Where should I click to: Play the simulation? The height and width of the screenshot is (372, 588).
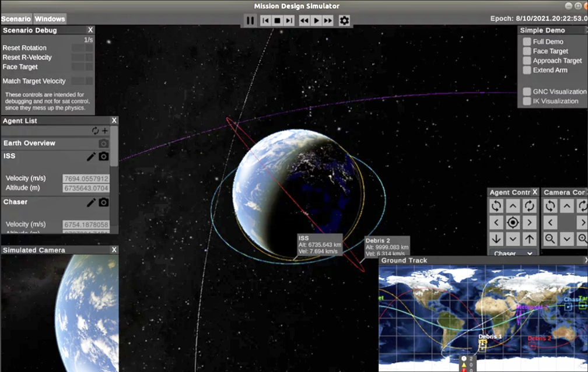pos(316,20)
